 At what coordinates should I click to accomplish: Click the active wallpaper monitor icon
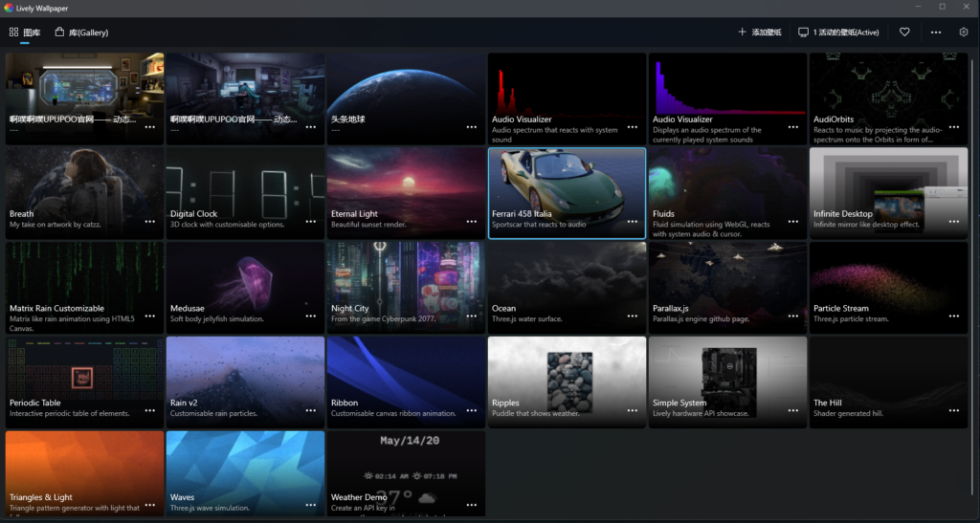coord(803,32)
